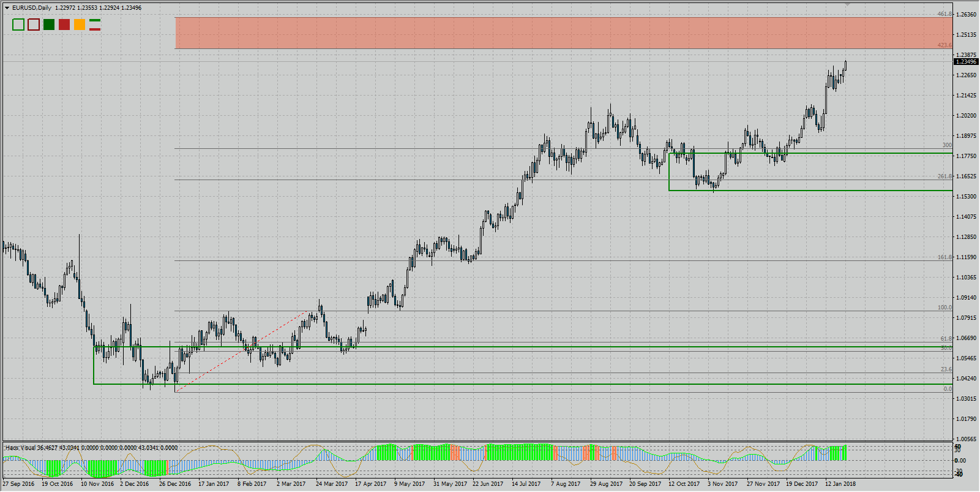The width and height of the screenshot is (980, 492).
Task: Click the 0.00 indicator scale value
Action: click(960, 460)
